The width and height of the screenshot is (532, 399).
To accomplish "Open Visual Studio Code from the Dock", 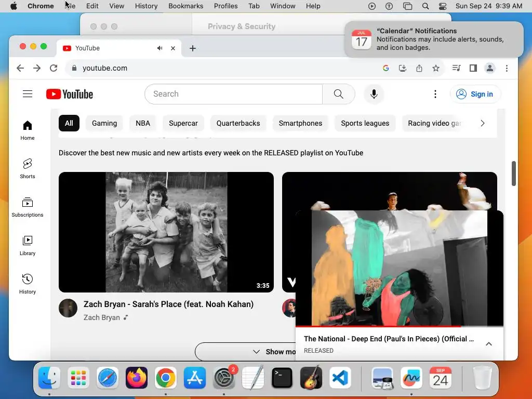I will tap(340, 378).
